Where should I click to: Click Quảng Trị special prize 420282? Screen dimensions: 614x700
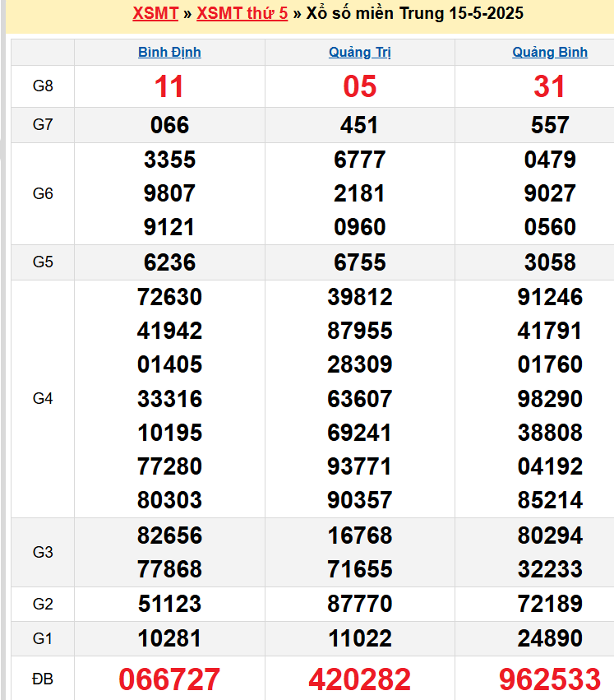[x=360, y=679]
